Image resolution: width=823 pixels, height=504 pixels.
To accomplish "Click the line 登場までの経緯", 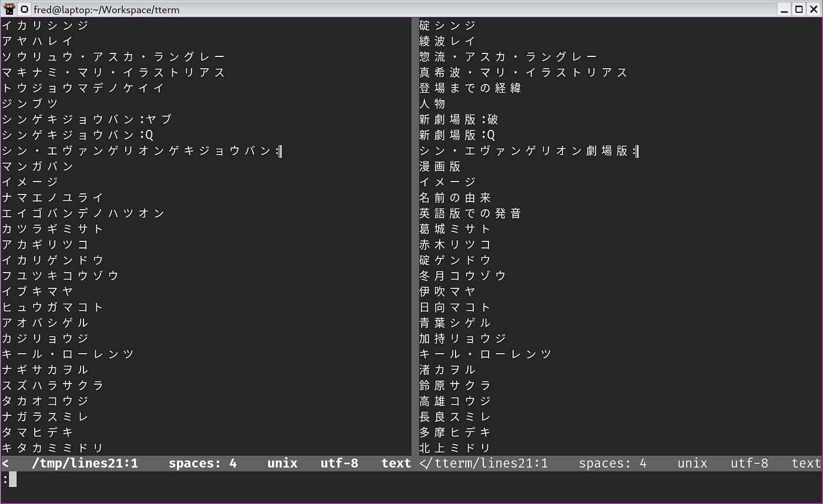I will pyautogui.click(x=470, y=88).
